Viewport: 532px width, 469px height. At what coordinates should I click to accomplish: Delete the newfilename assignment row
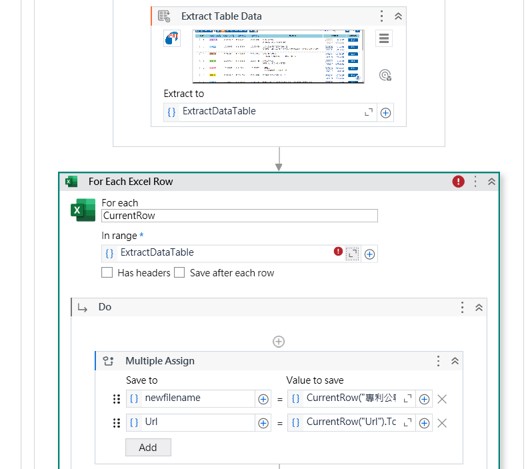pyautogui.click(x=442, y=399)
